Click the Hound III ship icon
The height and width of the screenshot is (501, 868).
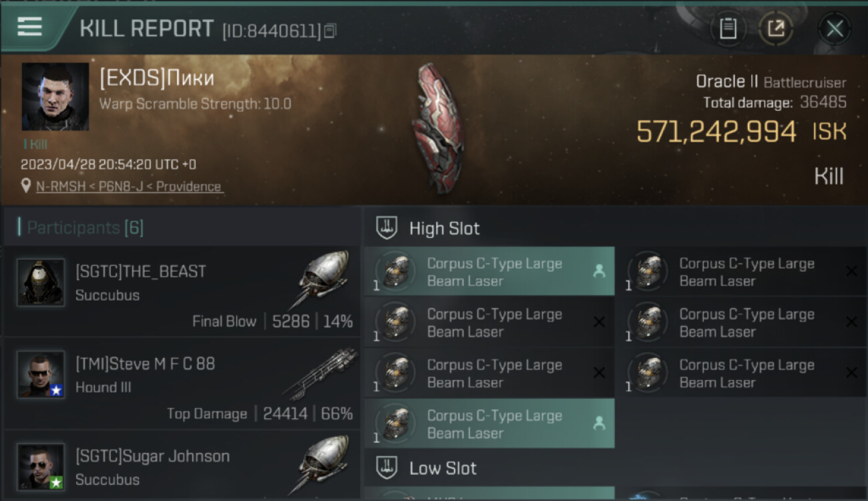(x=316, y=375)
